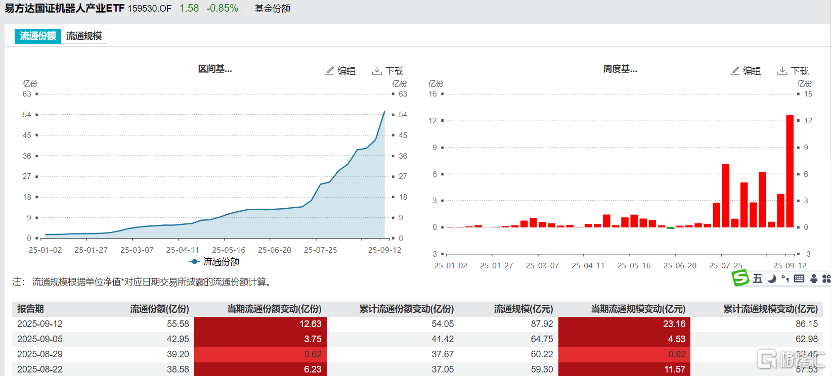This screenshot has width=832, height=376.
Task: Click the small green negative bar in weekly chart
Action: coord(671,228)
